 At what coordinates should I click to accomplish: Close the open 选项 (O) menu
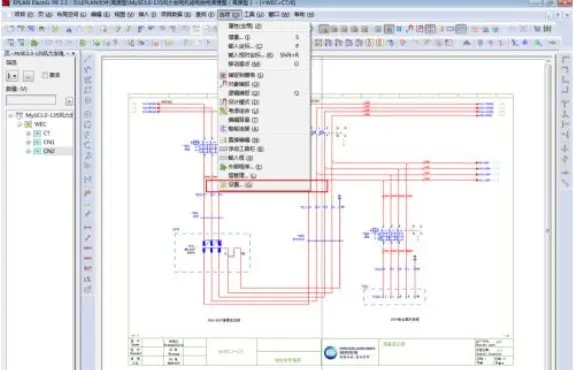coord(229,14)
